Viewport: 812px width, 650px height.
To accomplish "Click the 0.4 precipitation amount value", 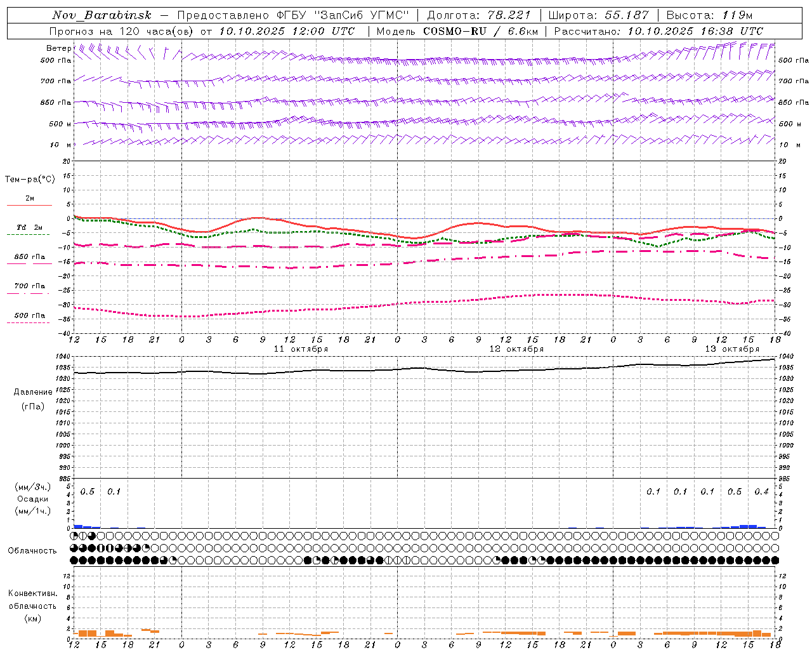I will (761, 491).
